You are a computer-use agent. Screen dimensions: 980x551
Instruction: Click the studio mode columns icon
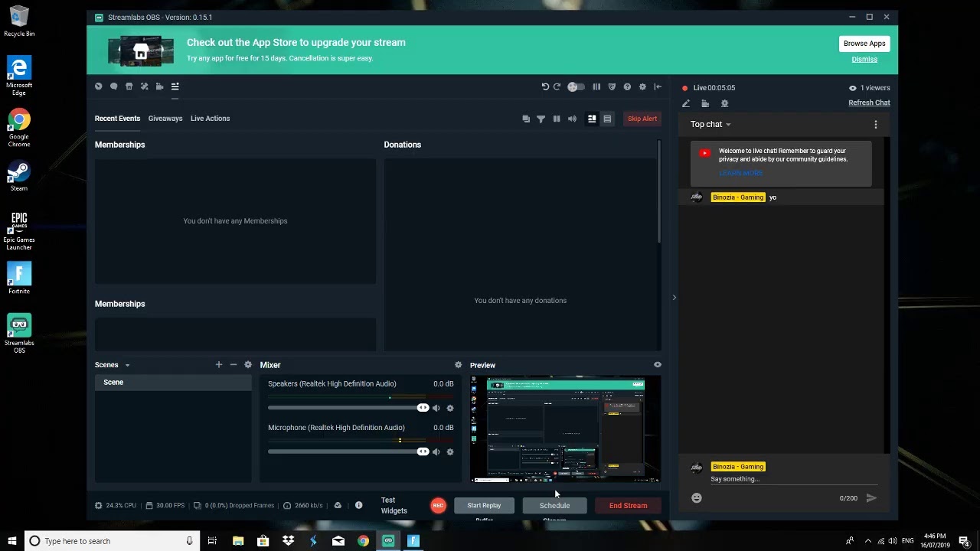point(596,86)
